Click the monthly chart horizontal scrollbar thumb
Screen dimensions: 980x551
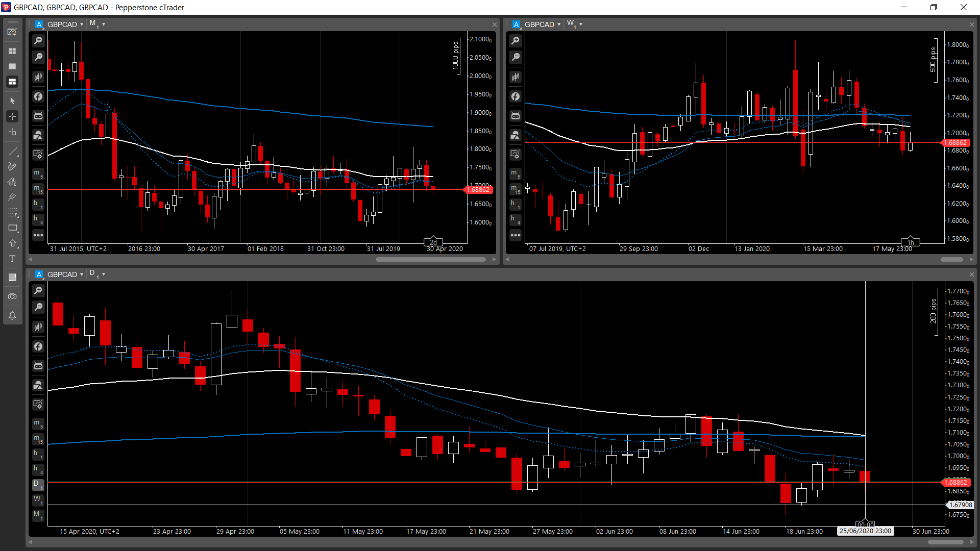(431, 259)
